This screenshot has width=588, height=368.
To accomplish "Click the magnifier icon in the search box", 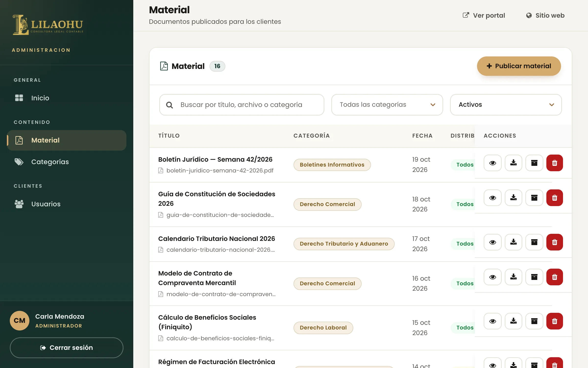I will coord(170,105).
